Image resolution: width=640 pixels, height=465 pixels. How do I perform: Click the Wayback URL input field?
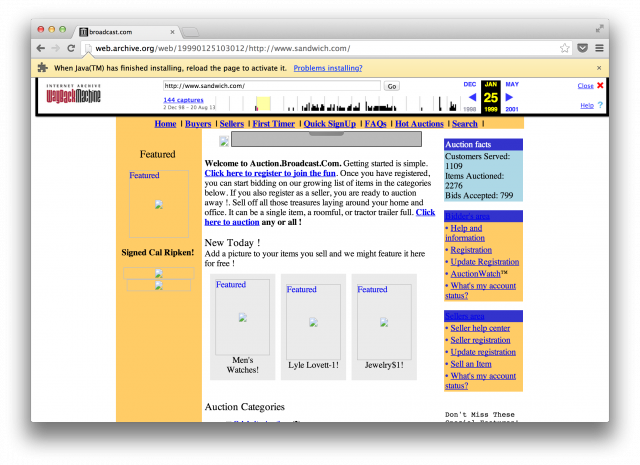coord(272,86)
